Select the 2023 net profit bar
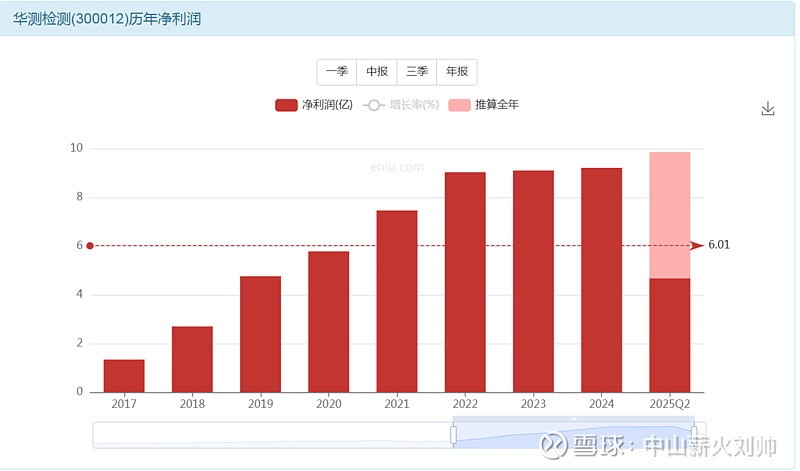This screenshot has height=471, width=800. [533, 282]
